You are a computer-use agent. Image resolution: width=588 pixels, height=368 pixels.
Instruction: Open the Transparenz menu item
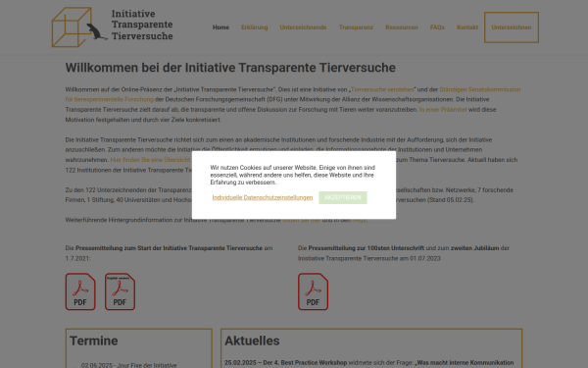pyautogui.click(x=356, y=27)
